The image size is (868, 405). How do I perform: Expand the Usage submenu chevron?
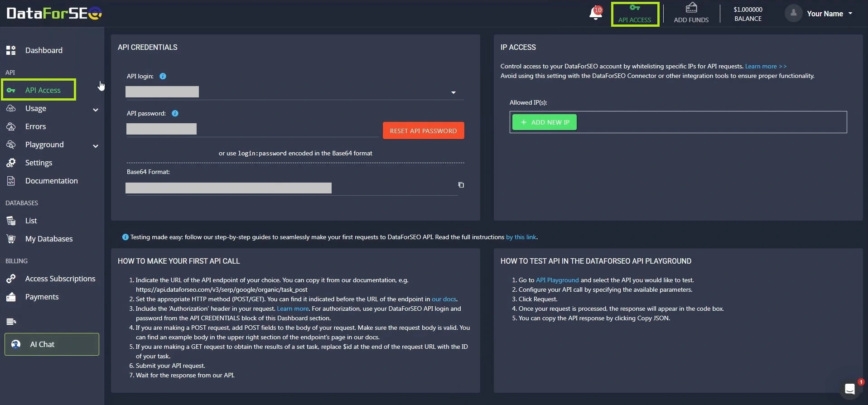click(96, 110)
